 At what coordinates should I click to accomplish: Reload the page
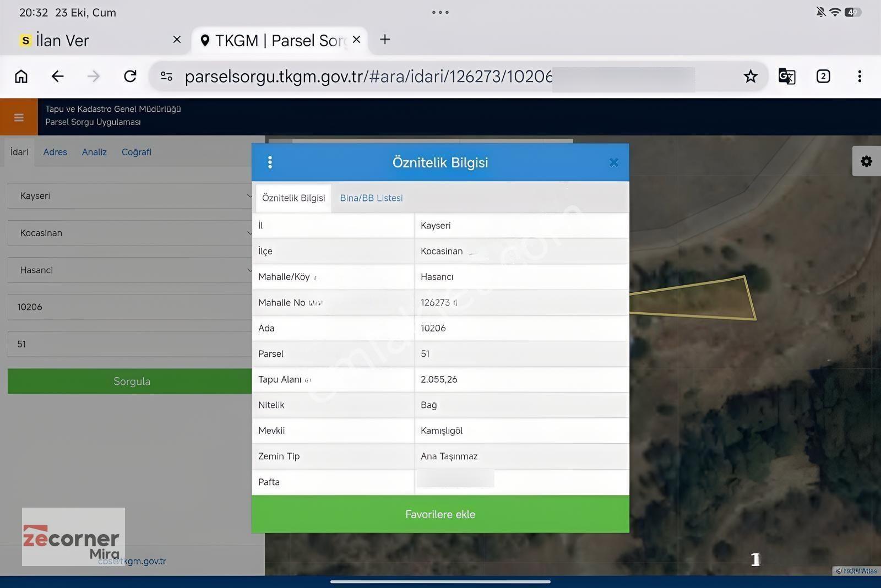pyautogui.click(x=130, y=77)
